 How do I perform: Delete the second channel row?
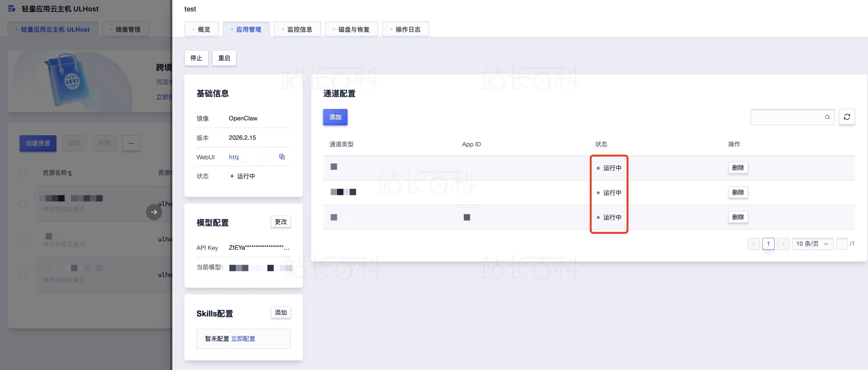pos(738,192)
